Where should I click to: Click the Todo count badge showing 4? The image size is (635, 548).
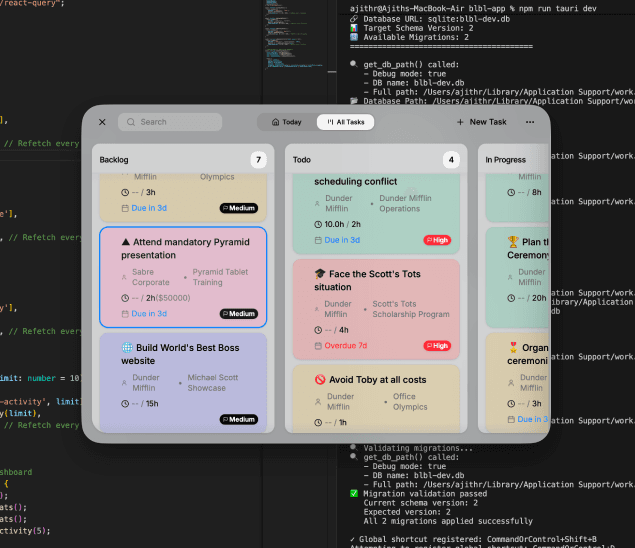click(451, 160)
